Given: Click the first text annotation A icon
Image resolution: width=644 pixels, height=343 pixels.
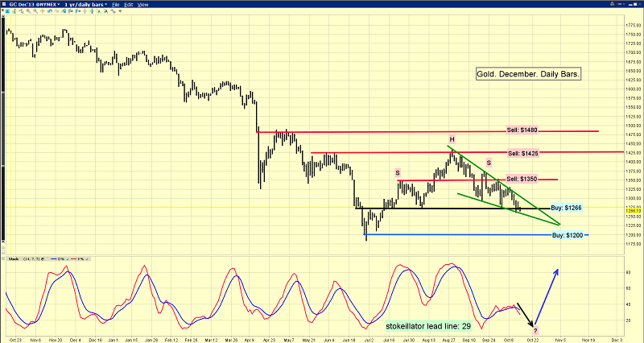Looking at the screenshot, I should [x=99, y=11].
